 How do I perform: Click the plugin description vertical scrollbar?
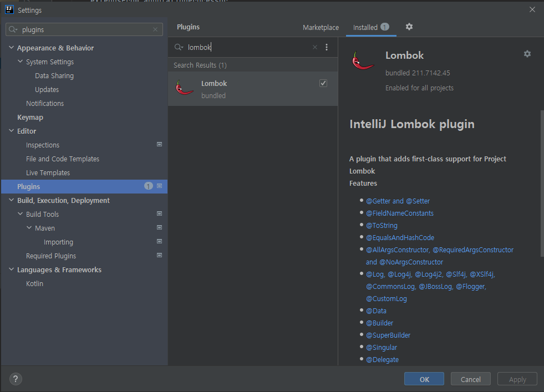(x=542, y=183)
